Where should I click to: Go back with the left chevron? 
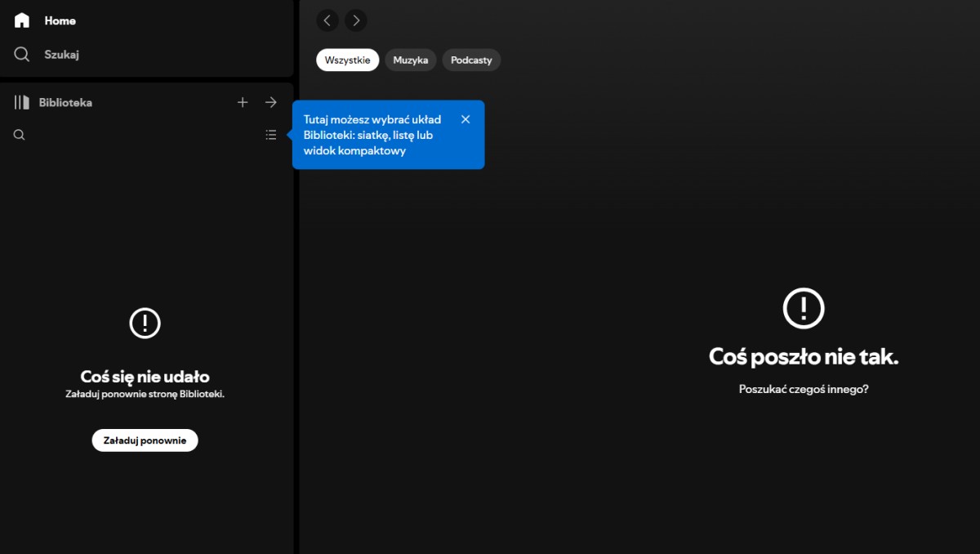pos(327,20)
